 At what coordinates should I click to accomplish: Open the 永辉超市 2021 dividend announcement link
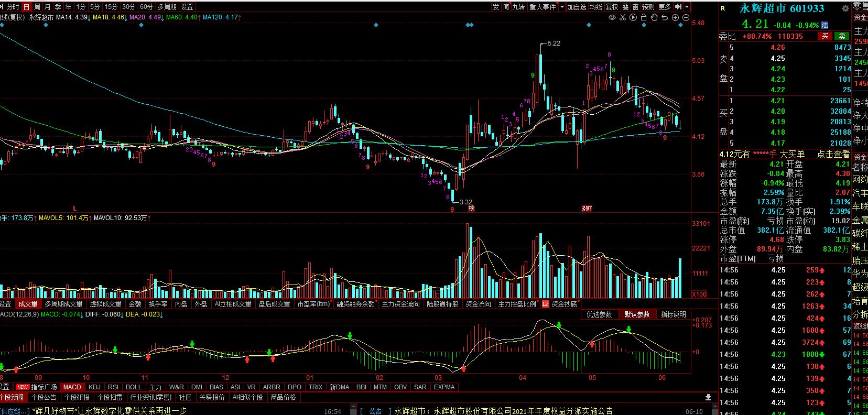pos(503,411)
